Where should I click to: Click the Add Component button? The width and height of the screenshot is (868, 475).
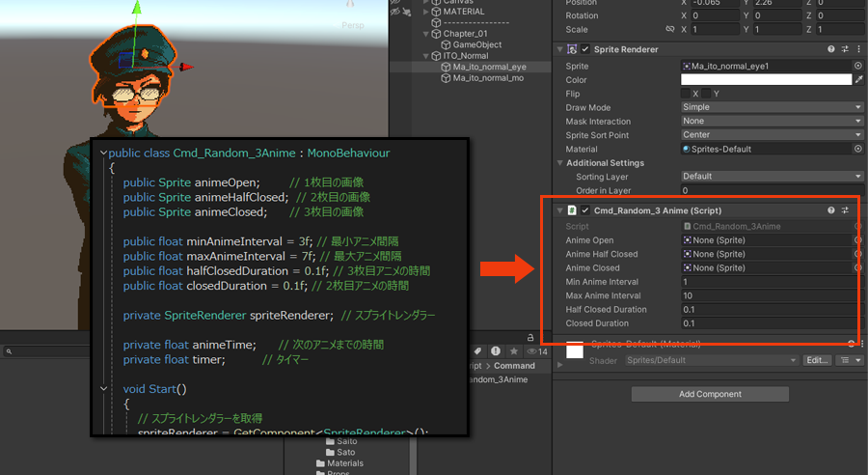(710, 394)
